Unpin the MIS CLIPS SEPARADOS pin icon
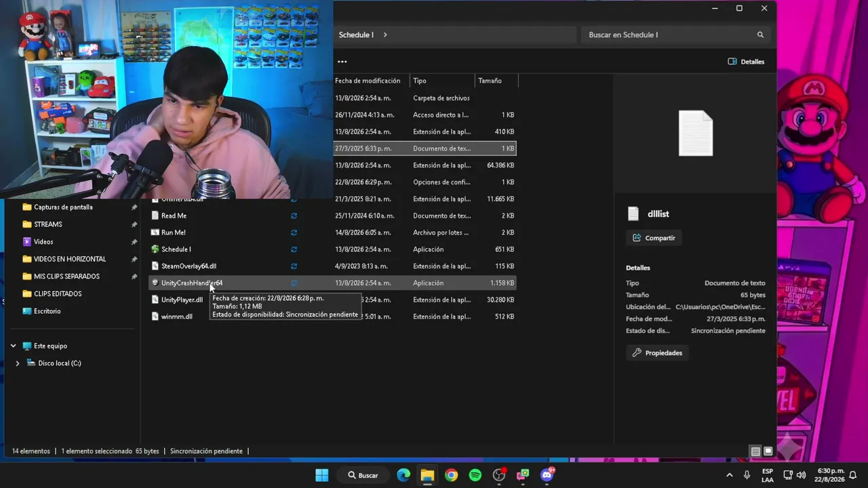Image resolution: width=868 pixels, height=488 pixels. click(x=134, y=277)
